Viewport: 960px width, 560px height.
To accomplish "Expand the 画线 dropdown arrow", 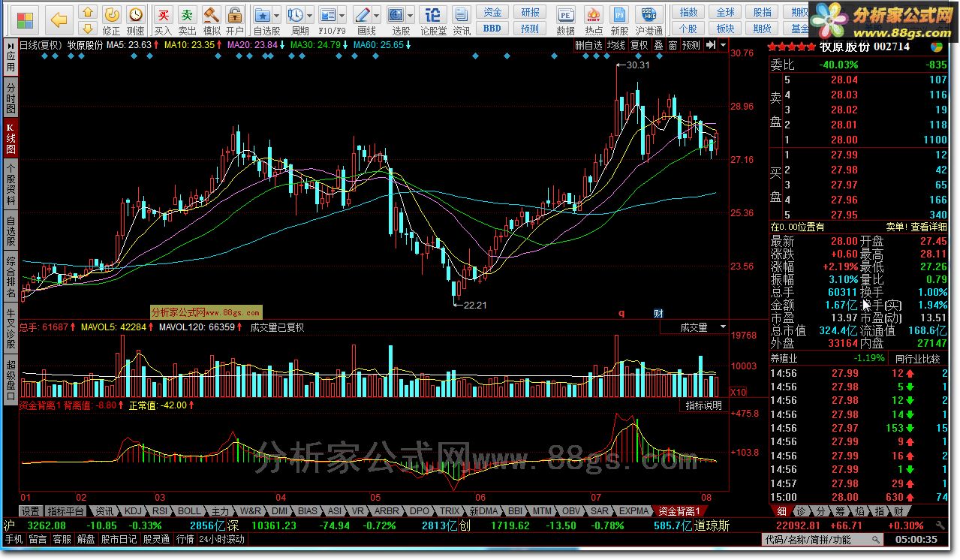I will point(378,15).
